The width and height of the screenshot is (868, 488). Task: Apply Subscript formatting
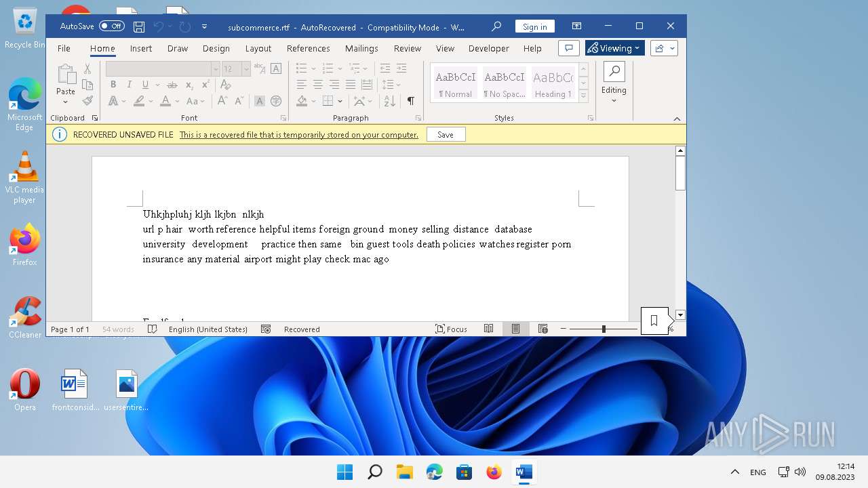click(x=189, y=85)
